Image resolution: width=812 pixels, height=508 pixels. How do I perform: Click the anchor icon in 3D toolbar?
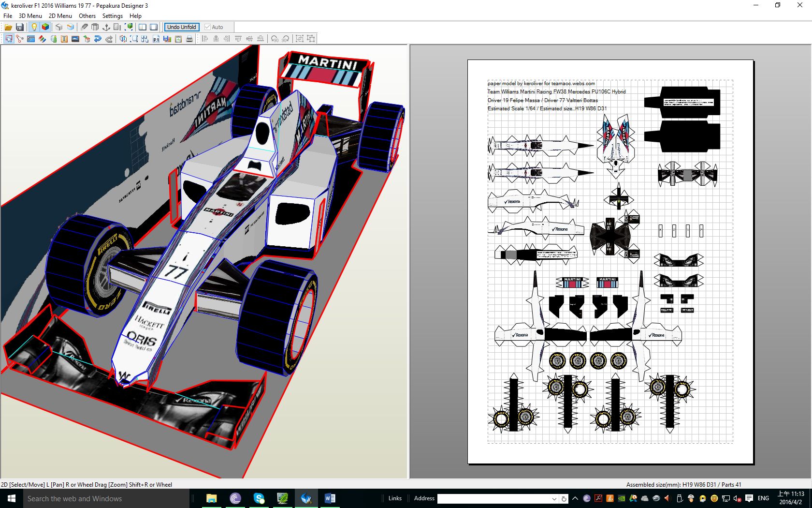point(106,27)
